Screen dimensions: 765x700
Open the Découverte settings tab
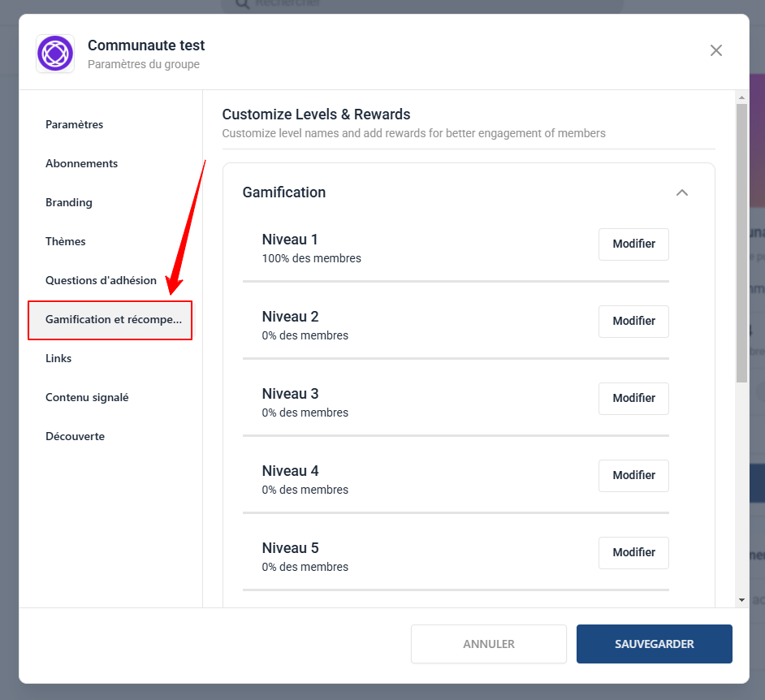(x=75, y=436)
